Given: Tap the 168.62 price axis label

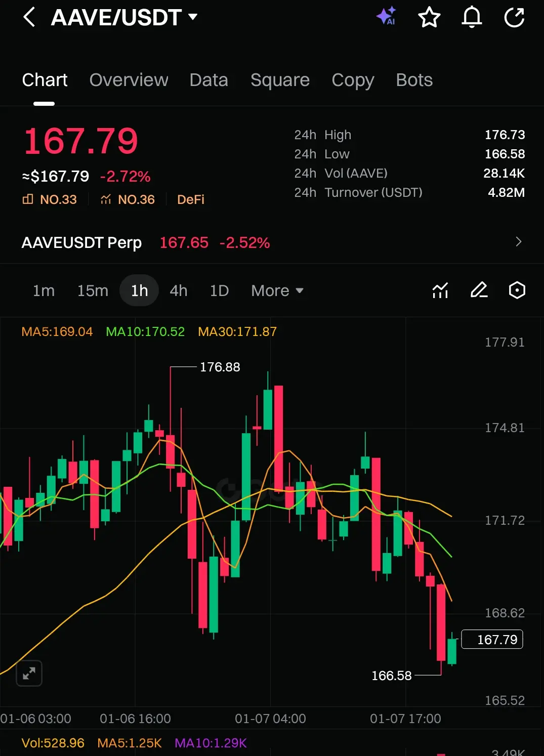Looking at the screenshot, I should pos(505,613).
